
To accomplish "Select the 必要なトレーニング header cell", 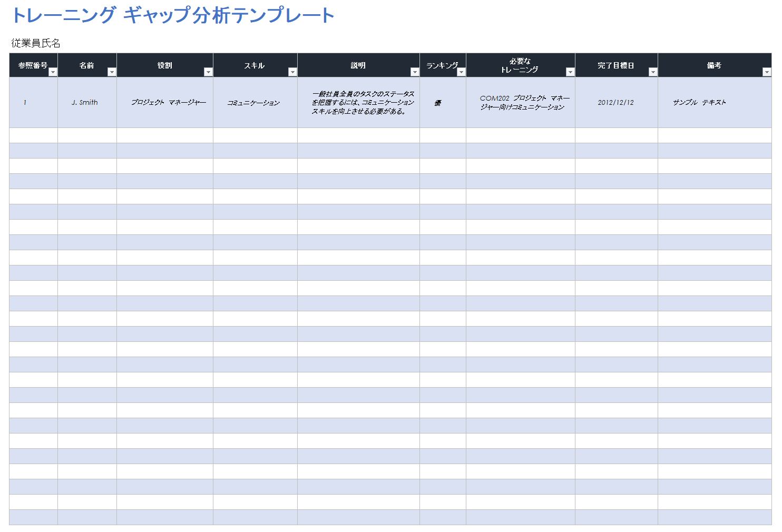I will (520, 65).
